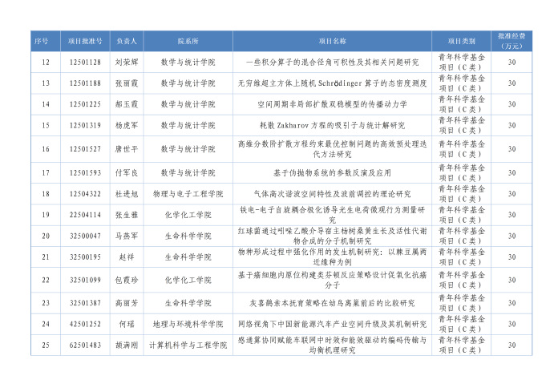
Task: Select the row number 25 cell
Action: tap(45, 346)
